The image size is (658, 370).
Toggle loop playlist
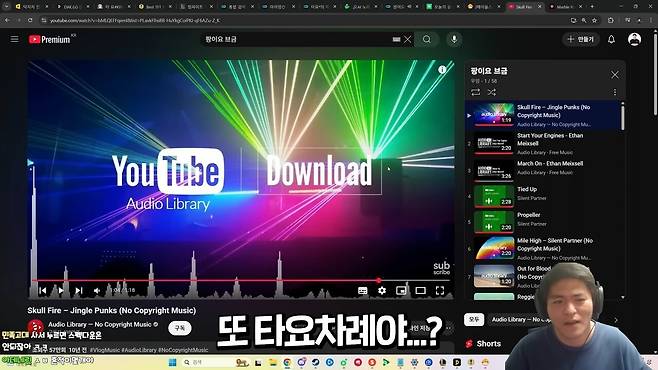tap(475, 92)
